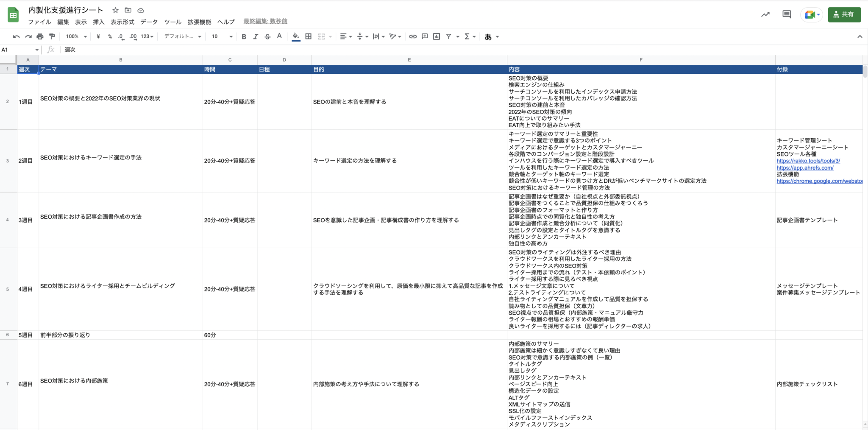Image resolution: width=868 pixels, height=430 pixels.
Task: Toggle bold formatting
Action: click(244, 36)
